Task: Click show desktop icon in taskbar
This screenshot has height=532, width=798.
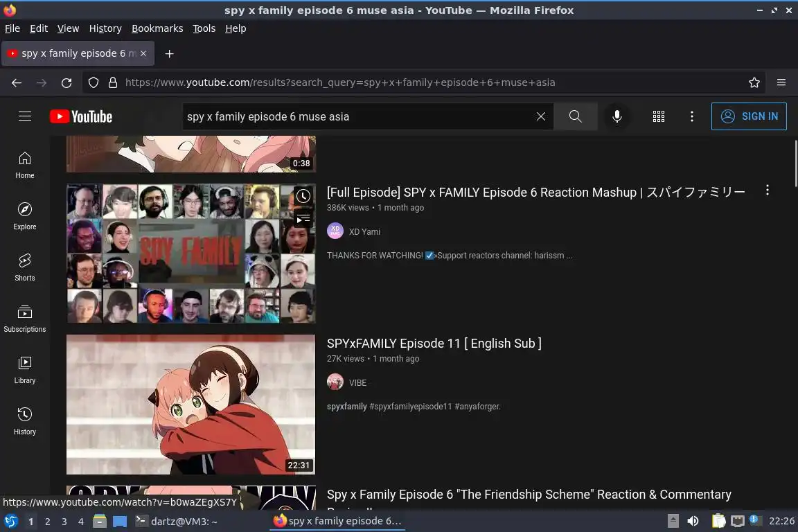Action: 120,522
